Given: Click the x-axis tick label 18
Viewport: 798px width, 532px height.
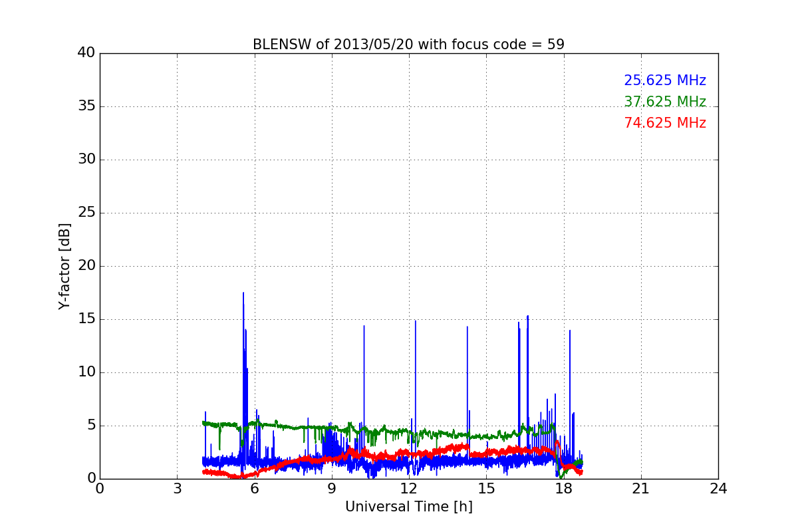Looking at the screenshot, I should click(x=563, y=488).
